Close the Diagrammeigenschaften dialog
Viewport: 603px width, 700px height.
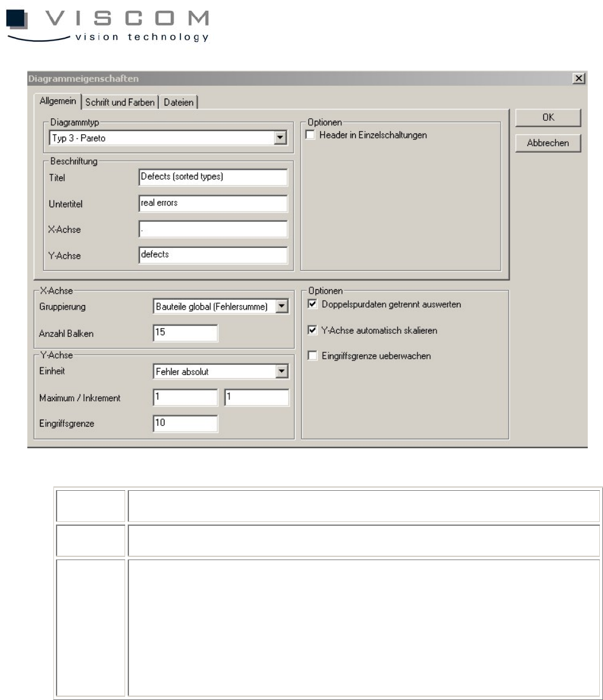coord(578,79)
